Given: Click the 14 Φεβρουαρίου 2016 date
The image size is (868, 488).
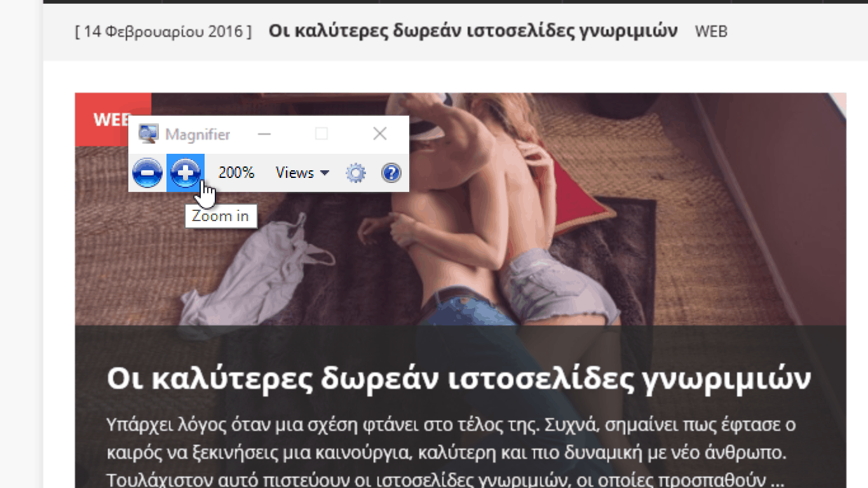Looking at the screenshot, I should 163,31.
